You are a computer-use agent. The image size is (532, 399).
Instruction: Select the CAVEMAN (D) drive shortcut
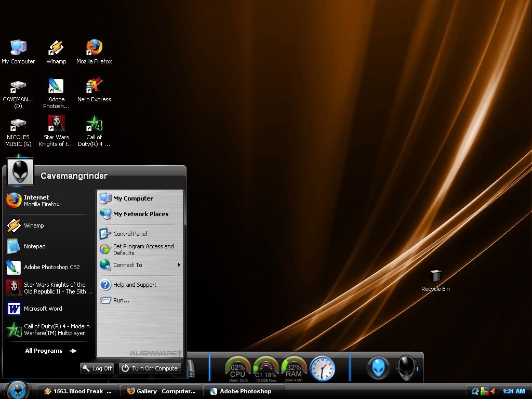18,95
